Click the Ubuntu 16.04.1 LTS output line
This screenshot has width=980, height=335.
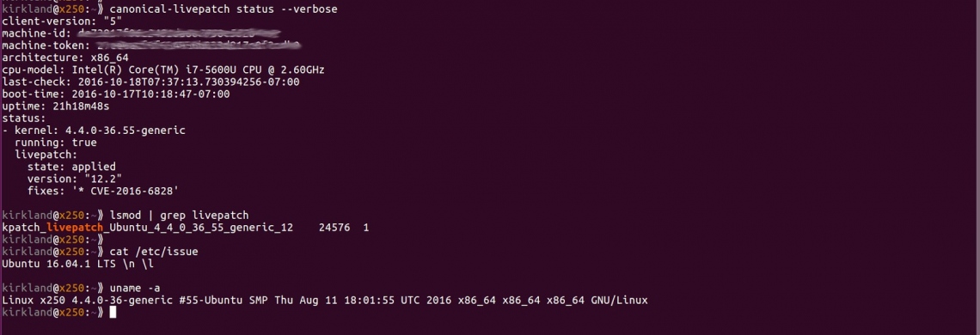coord(77,264)
